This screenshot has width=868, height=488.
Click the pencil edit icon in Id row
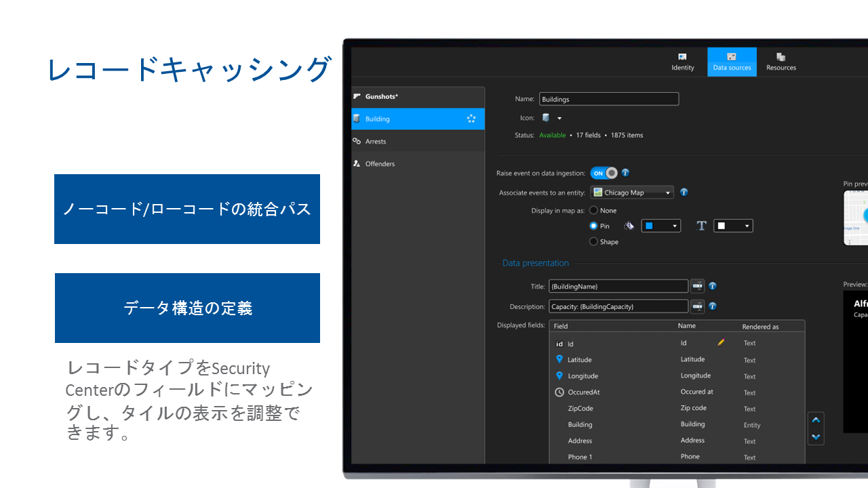point(721,343)
